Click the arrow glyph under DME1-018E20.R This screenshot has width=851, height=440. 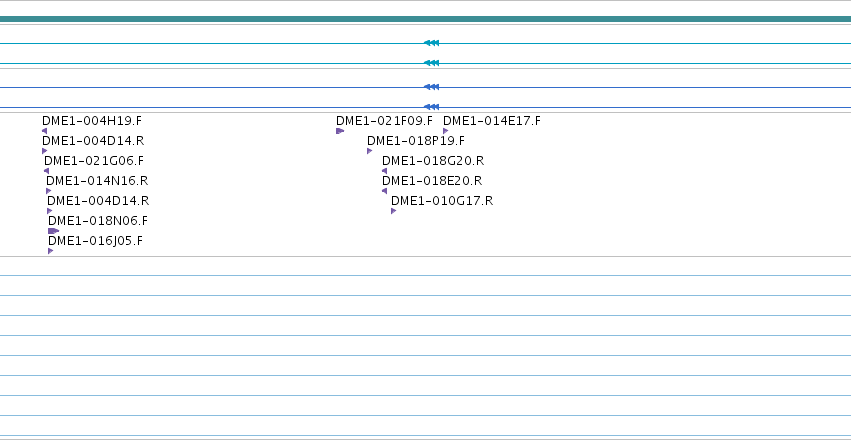coord(385,191)
